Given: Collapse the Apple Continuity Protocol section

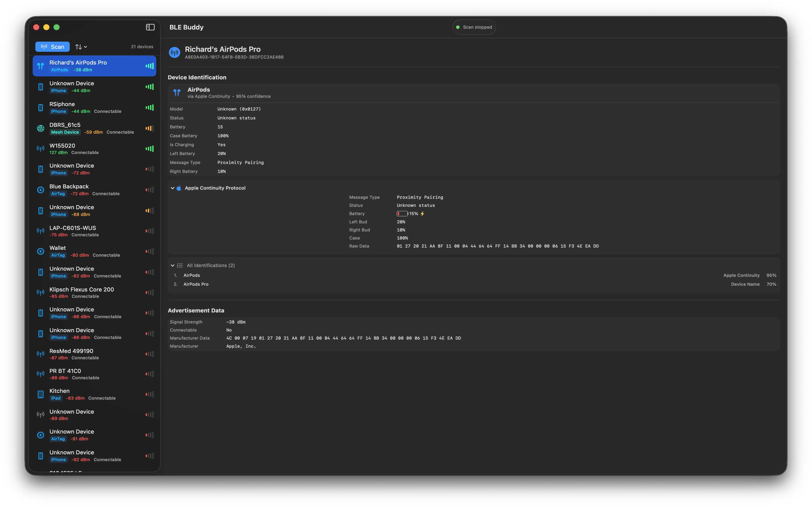Looking at the screenshot, I should coord(173,188).
